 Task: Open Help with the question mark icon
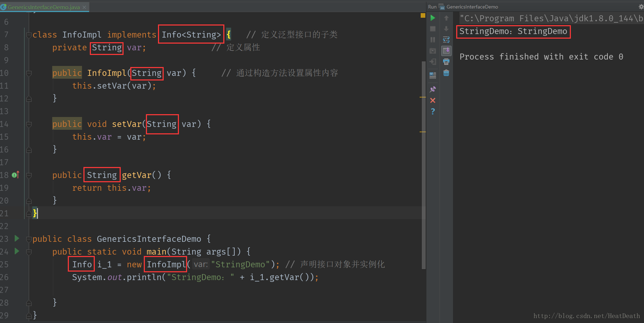[x=433, y=111]
